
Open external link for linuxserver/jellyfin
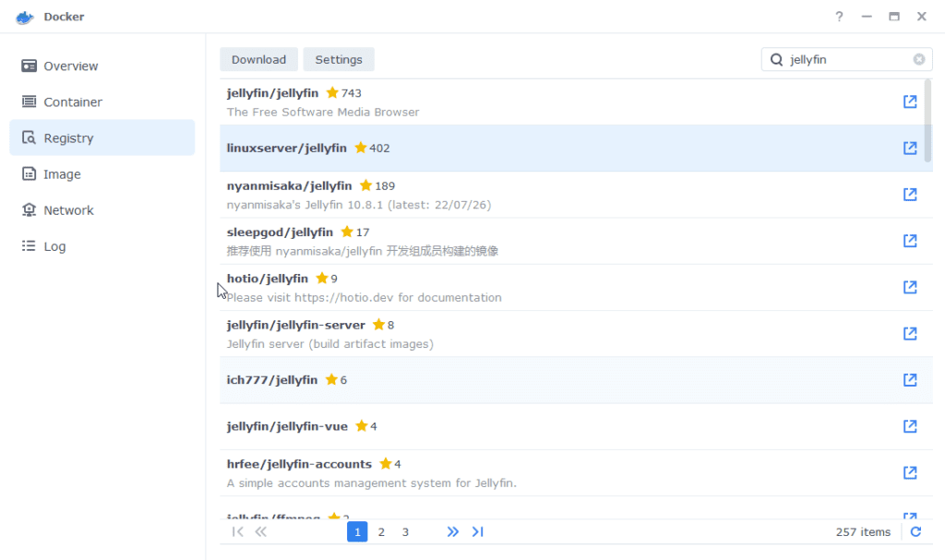[x=910, y=149]
